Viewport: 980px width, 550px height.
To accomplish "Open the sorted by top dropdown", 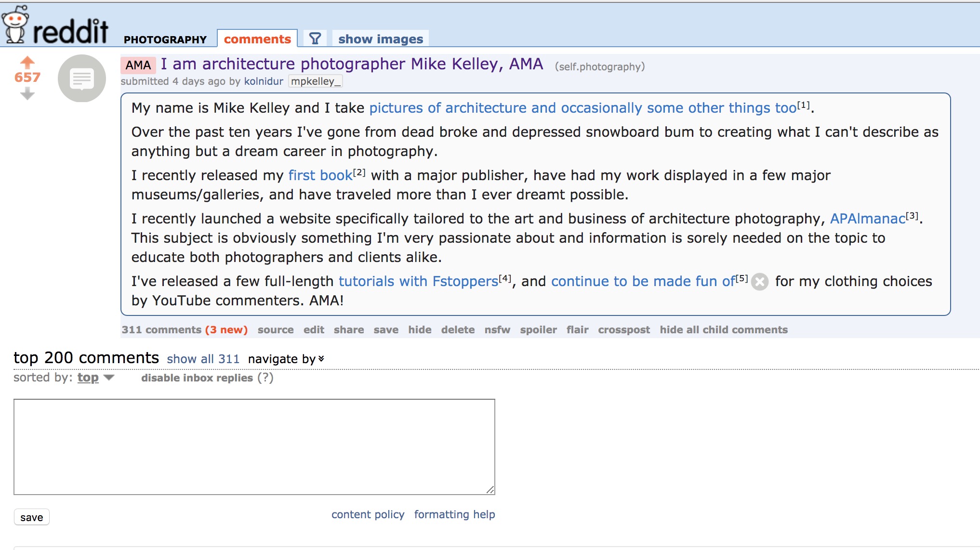I will 98,378.
